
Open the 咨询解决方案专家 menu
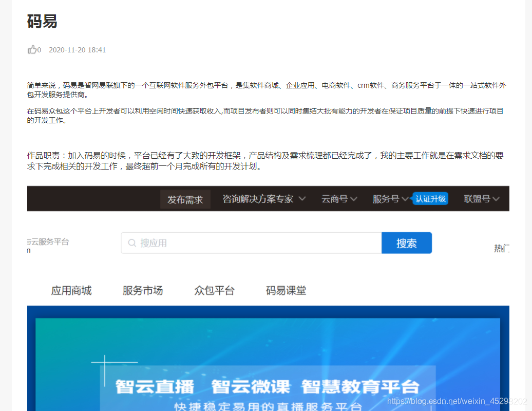point(258,199)
